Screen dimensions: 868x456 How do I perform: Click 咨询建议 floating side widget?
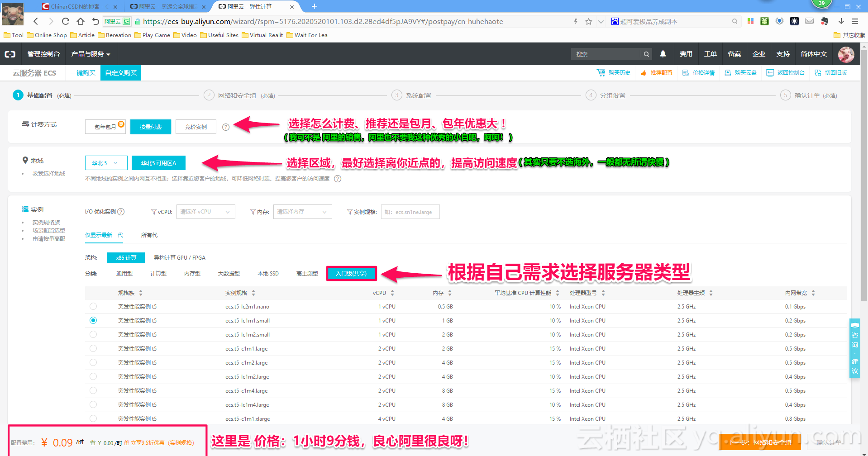[854, 348]
